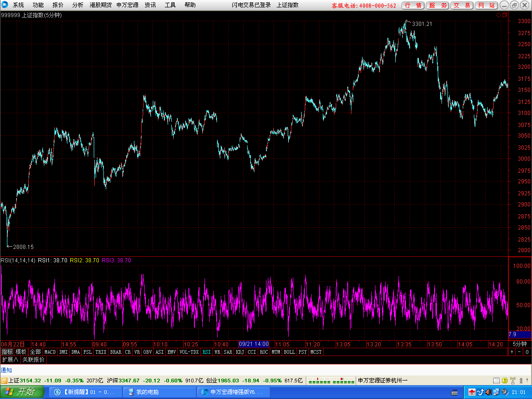The height and width of the screenshot is (399, 532).
Task: Expand the 扩展 panel
Action: [10, 359]
